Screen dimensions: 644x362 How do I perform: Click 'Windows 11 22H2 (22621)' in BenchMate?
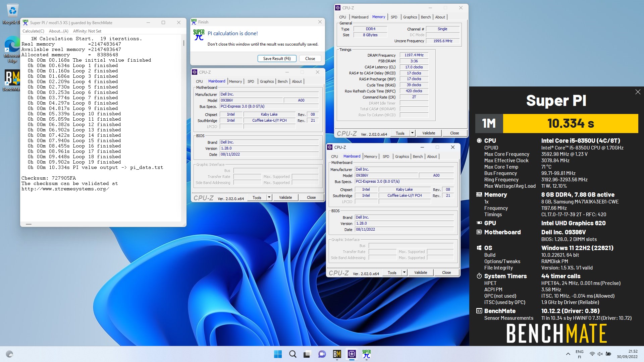coord(577,248)
